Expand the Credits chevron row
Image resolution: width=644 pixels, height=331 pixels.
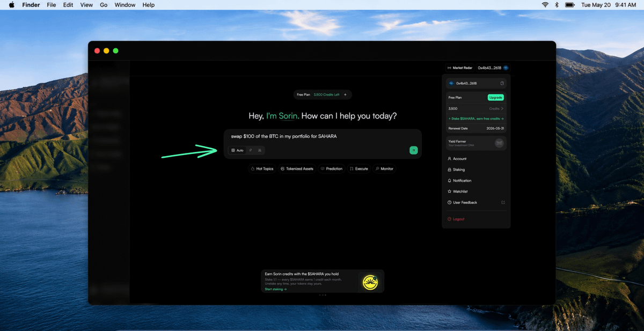[x=476, y=108]
